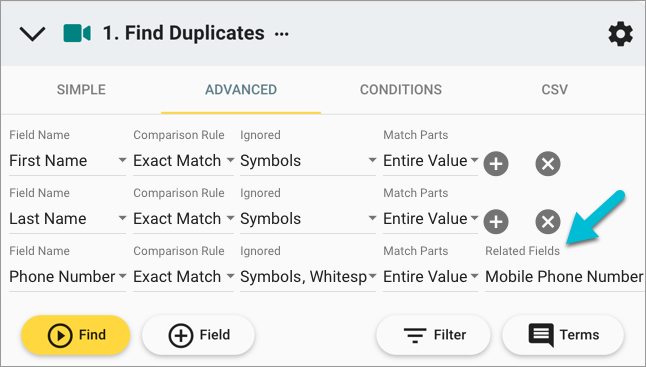Viewport: 646px width, 367px height.
Task: Open Comparison Rule dropdown in Last Name row
Action: [183, 219]
